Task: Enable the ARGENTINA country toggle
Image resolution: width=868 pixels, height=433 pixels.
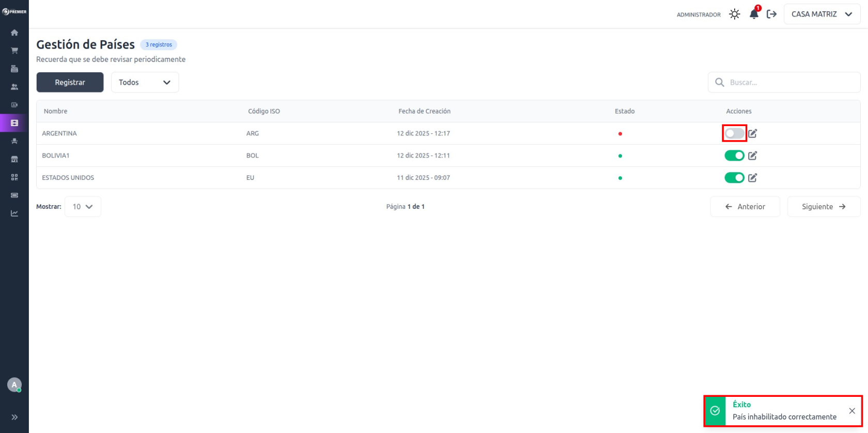Action: [734, 133]
